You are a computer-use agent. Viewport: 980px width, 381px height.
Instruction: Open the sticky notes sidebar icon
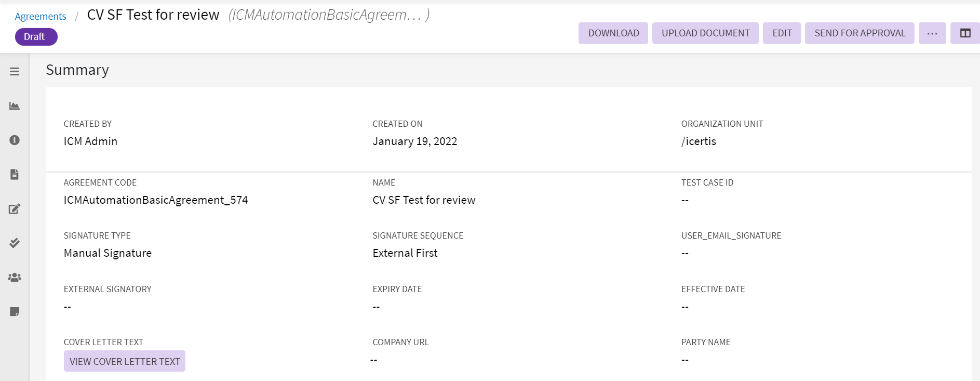click(15, 312)
